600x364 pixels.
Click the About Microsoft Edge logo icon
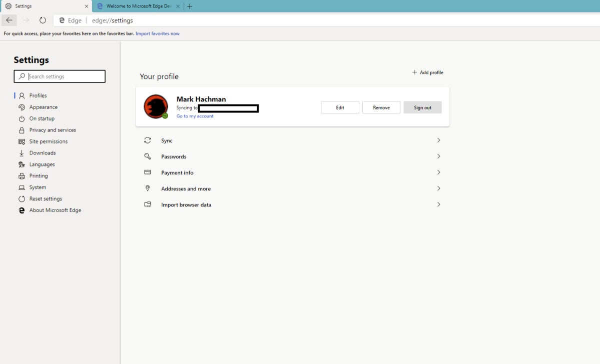click(22, 210)
